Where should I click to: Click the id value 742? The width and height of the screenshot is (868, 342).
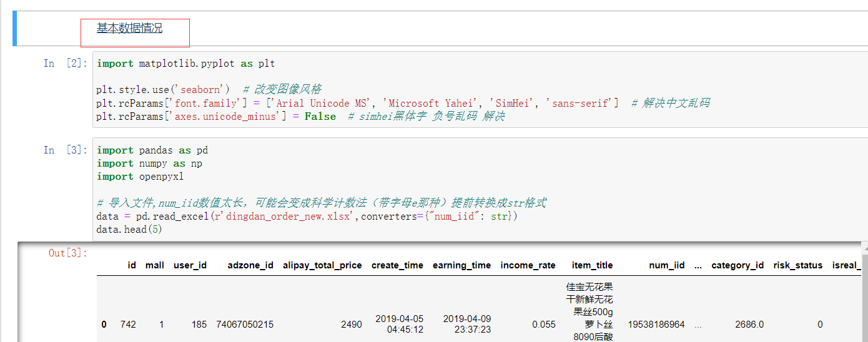coord(128,325)
